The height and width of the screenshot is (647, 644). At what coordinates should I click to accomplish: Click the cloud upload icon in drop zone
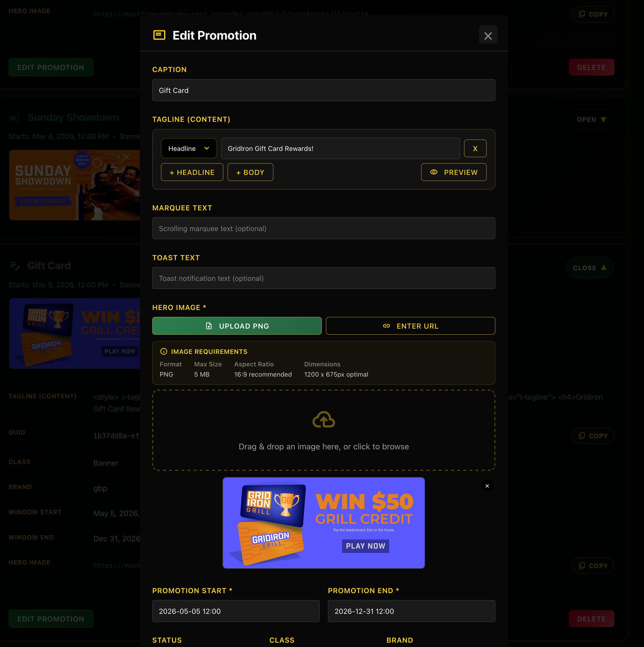coord(324,420)
